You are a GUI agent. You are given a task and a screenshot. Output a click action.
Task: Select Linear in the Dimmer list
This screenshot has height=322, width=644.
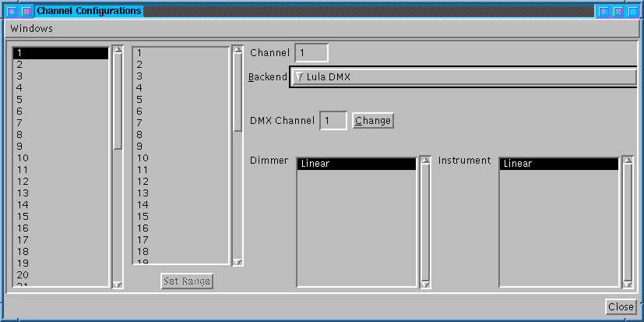[356, 165]
